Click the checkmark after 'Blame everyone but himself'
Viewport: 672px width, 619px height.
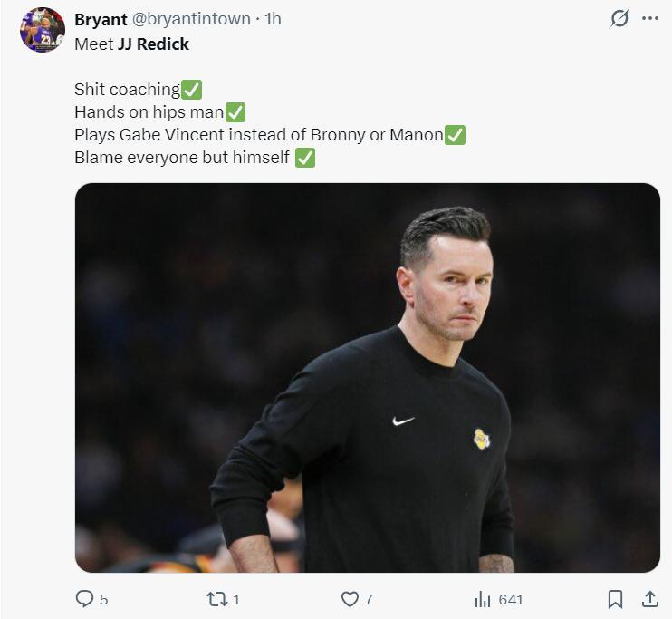[x=305, y=158]
